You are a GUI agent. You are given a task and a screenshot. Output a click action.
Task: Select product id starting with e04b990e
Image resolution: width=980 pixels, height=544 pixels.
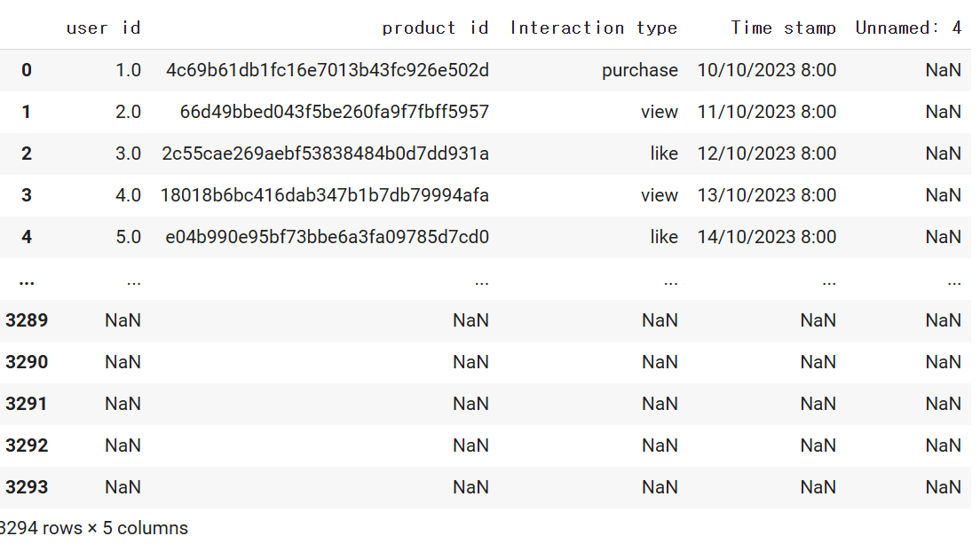click(327, 237)
